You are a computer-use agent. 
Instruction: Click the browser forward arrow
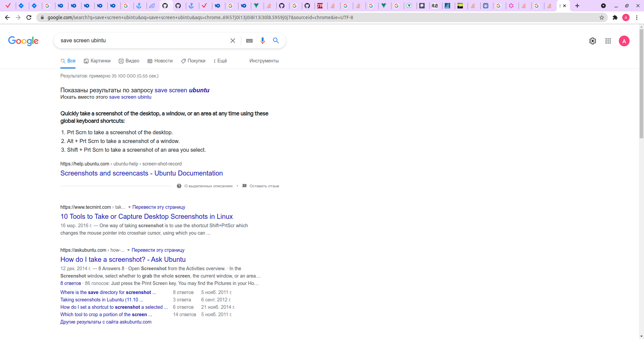pyautogui.click(x=18, y=17)
